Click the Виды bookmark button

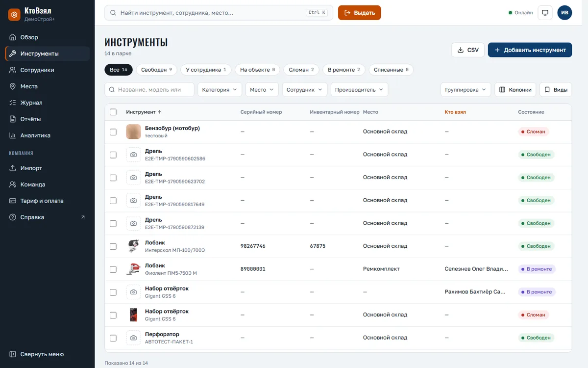pos(556,90)
